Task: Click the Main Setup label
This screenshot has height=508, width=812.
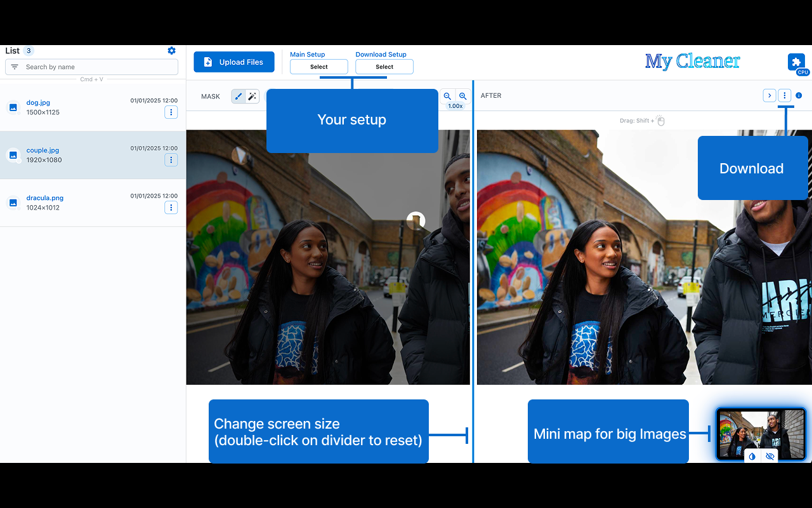Action: [x=307, y=55]
